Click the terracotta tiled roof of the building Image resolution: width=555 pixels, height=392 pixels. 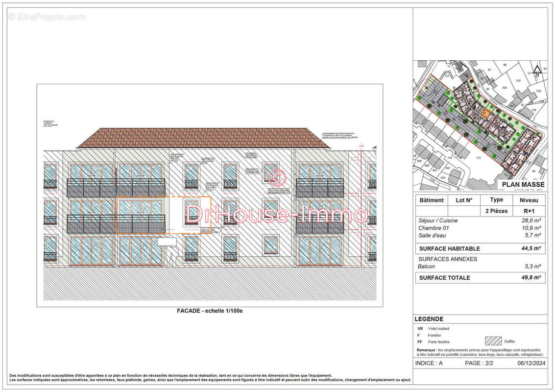[x=196, y=138]
